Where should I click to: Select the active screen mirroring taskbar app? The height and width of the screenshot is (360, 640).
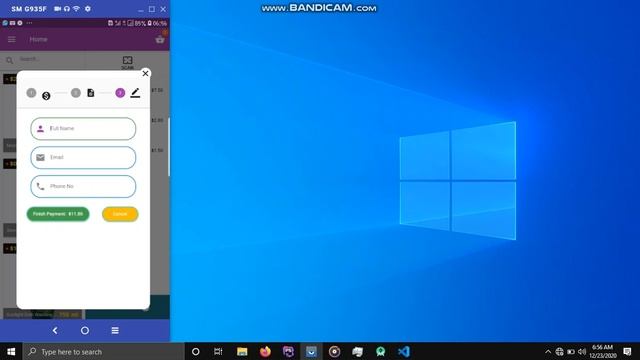311,351
